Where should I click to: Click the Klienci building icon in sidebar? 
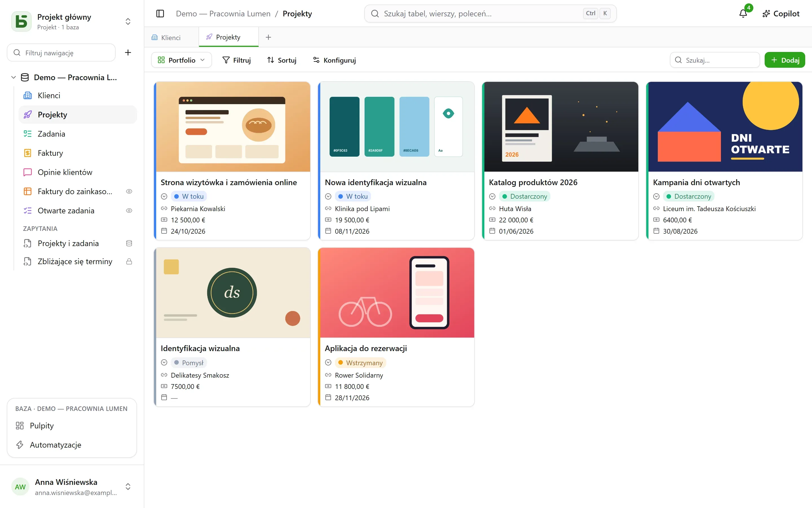(x=28, y=95)
